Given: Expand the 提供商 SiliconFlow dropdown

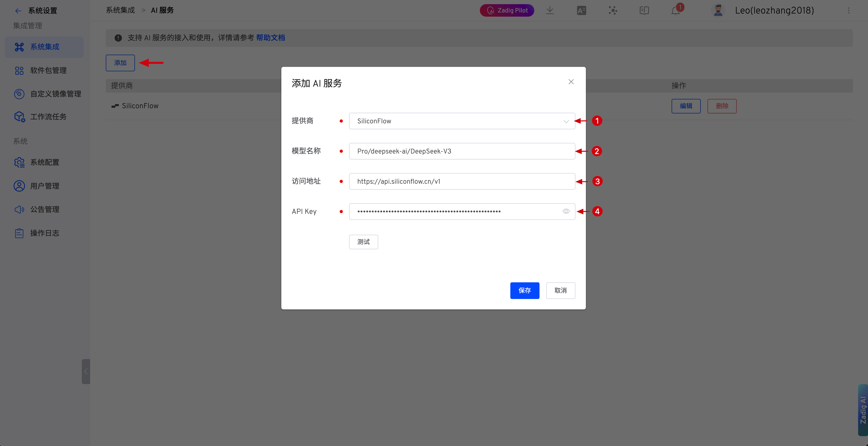Looking at the screenshot, I should [462, 121].
